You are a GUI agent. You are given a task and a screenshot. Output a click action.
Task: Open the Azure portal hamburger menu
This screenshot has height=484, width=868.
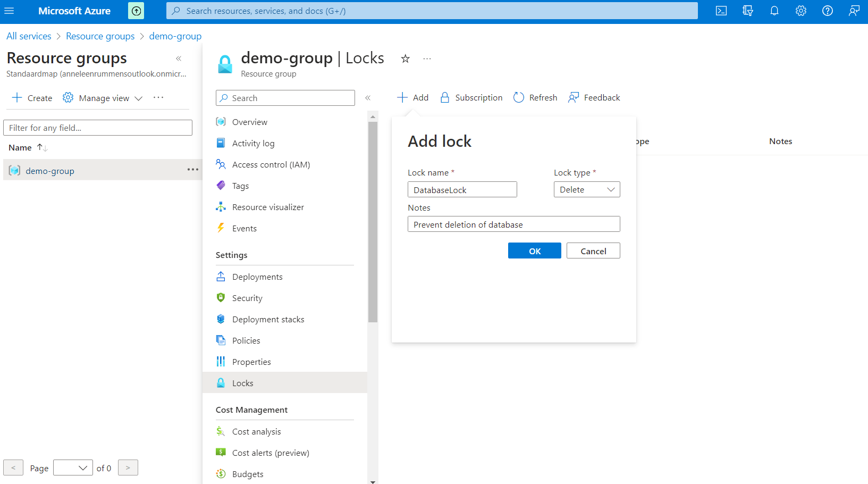click(x=9, y=11)
